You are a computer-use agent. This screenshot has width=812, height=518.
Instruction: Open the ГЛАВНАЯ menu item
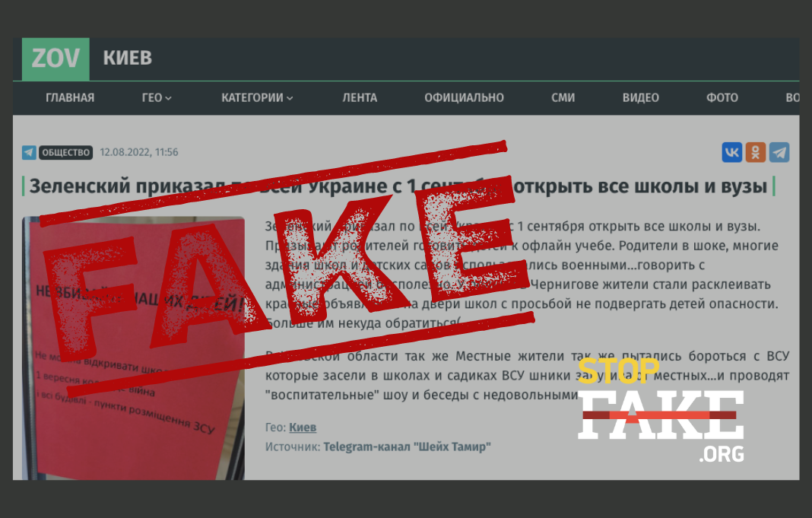click(70, 98)
